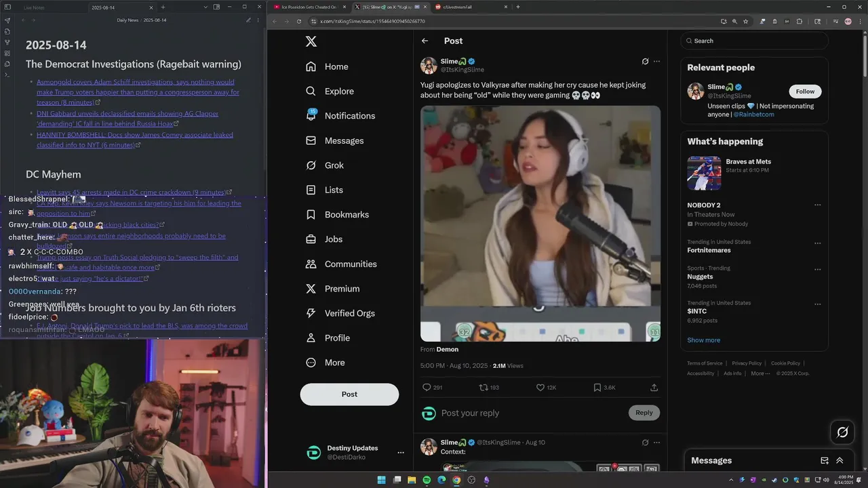Switch to the Ice Poseidon browser tab
The width and height of the screenshot is (868, 488).
pos(310,7)
